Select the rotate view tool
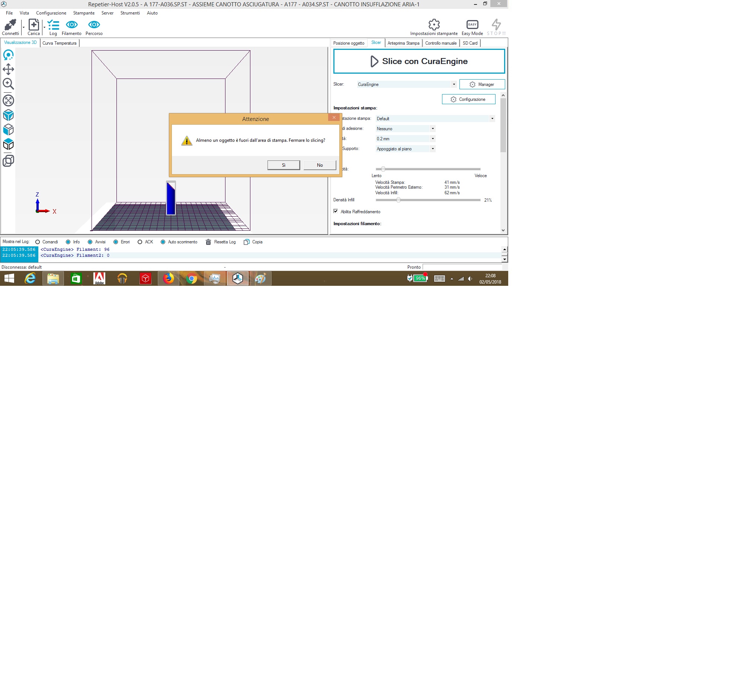The image size is (756, 700). 8,55
